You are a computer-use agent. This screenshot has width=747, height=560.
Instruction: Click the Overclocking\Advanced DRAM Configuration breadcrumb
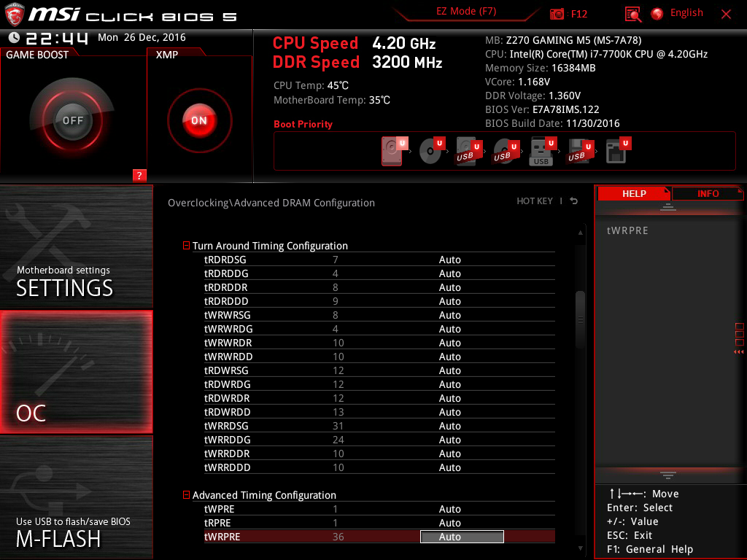click(271, 203)
